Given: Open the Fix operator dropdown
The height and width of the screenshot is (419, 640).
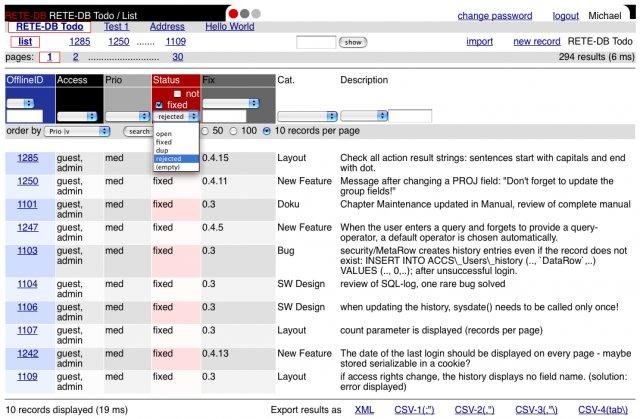Looking at the screenshot, I should click(231, 103).
